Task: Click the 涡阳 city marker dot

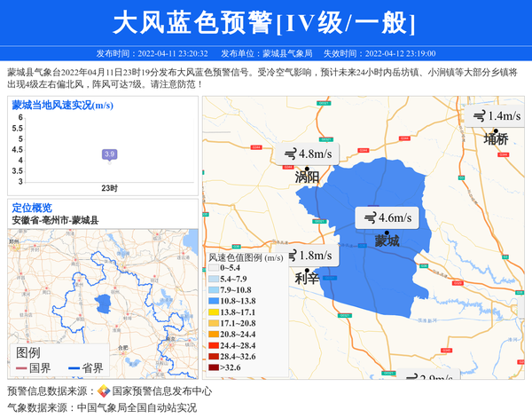Action: 307,168
